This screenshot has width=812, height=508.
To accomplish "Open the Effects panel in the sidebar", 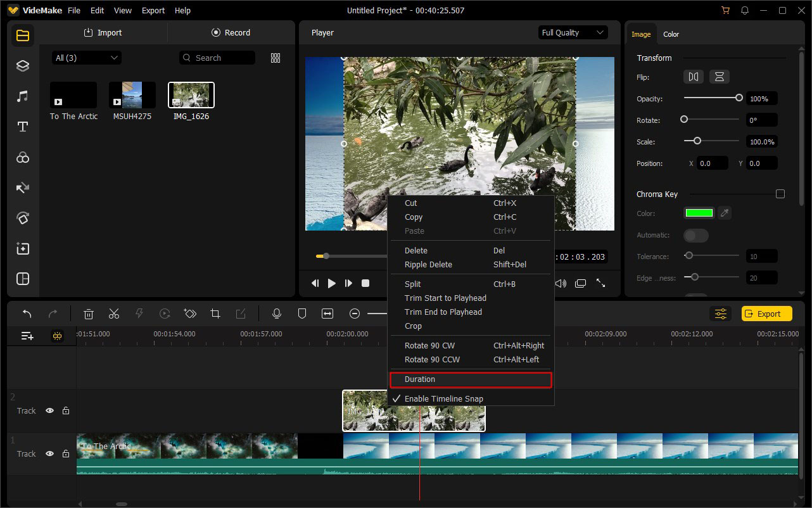I will pos(22,157).
